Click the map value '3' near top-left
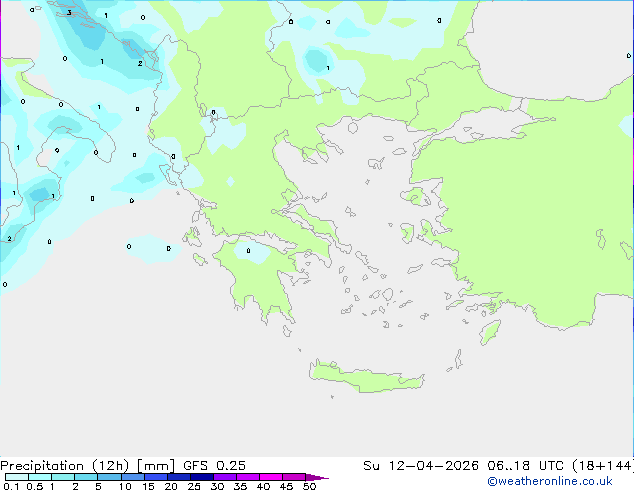This screenshot has height=490, width=634. click(69, 13)
